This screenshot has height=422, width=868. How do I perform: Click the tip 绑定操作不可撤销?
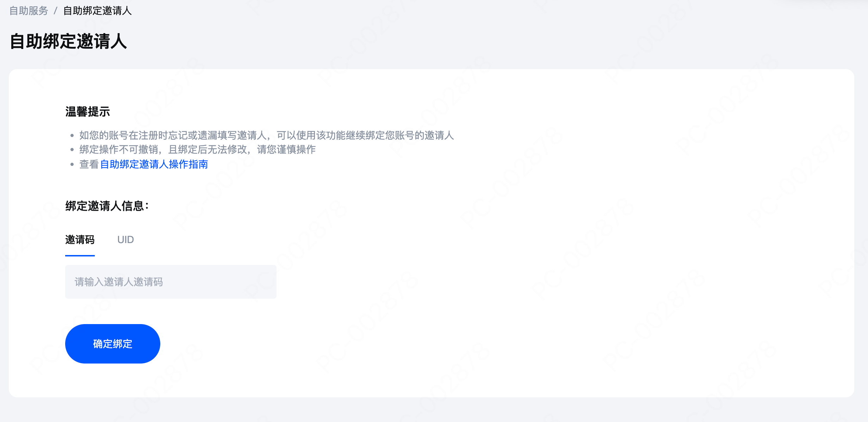point(198,149)
